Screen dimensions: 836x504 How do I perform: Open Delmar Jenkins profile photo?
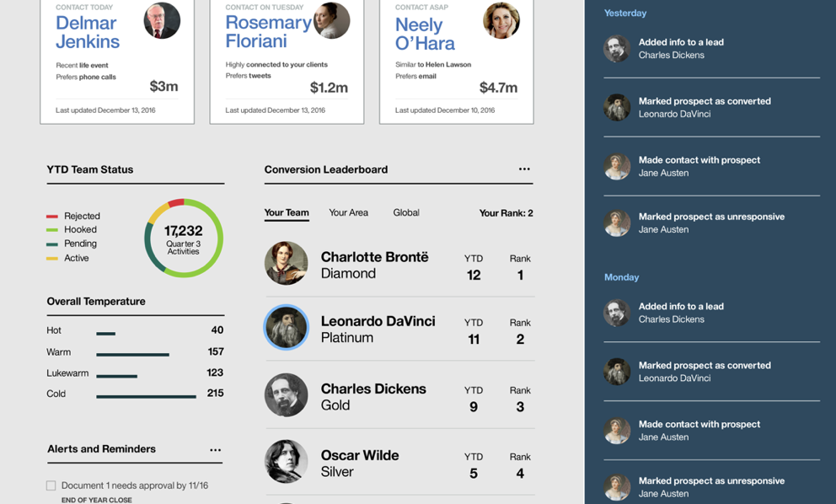tap(162, 20)
